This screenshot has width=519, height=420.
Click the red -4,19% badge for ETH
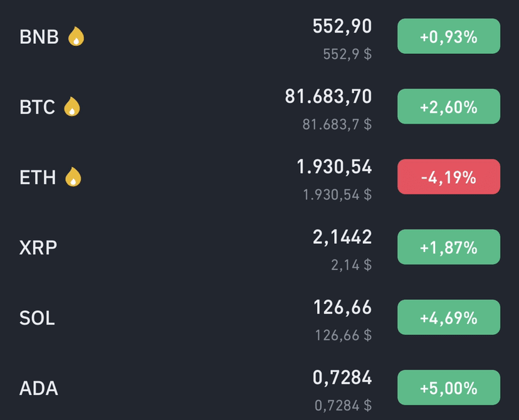pyautogui.click(x=449, y=177)
